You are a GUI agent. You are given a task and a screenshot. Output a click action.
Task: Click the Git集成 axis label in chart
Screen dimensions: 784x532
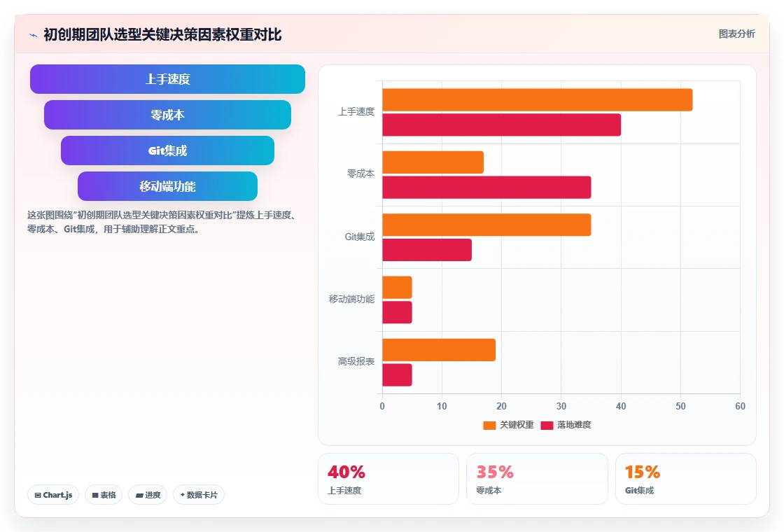pyautogui.click(x=360, y=237)
